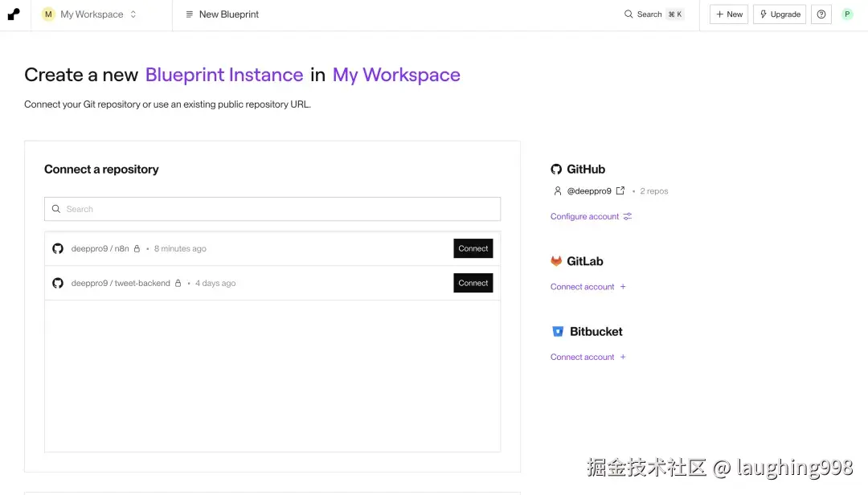Open the @deeppro9 GitHub profile link
Image resolution: width=868 pixels, height=495 pixels.
click(589, 191)
